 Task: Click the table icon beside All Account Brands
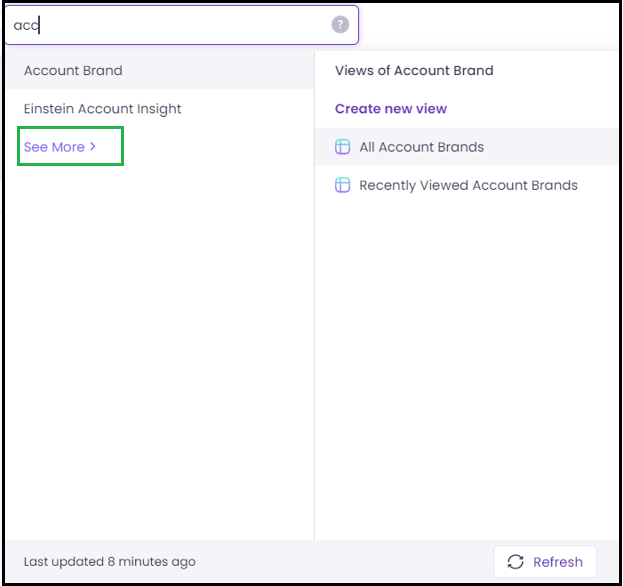pyautogui.click(x=342, y=147)
